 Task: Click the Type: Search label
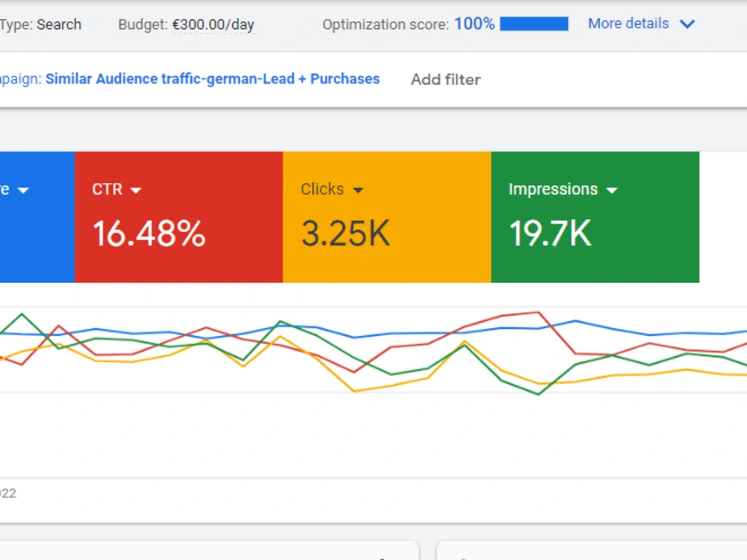(x=40, y=25)
